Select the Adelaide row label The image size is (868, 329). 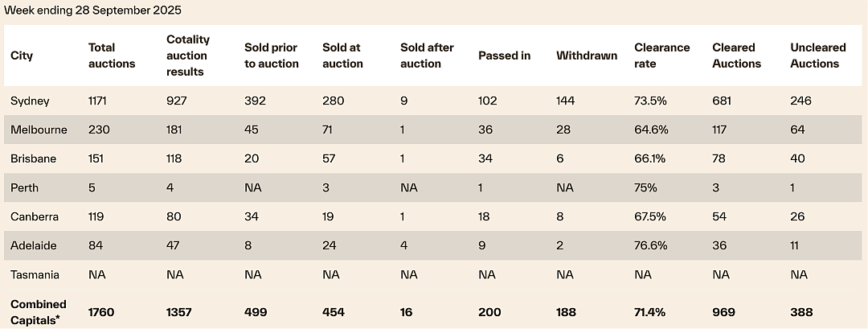(33, 245)
